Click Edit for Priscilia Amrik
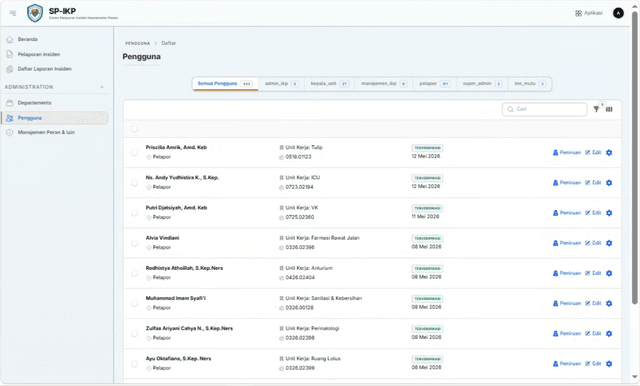Viewport: 640px width, 386px height. point(593,153)
